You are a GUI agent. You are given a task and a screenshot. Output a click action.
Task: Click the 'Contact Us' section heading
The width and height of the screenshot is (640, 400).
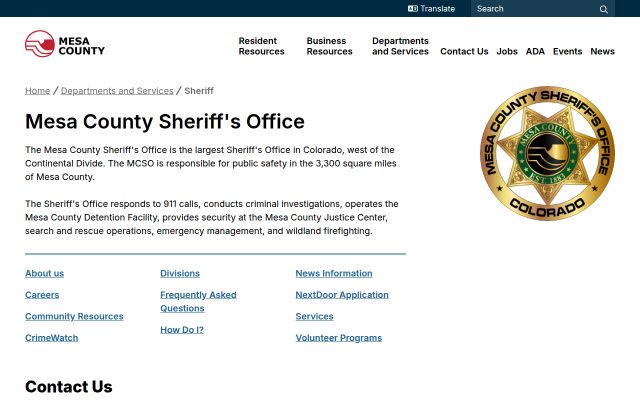69,387
